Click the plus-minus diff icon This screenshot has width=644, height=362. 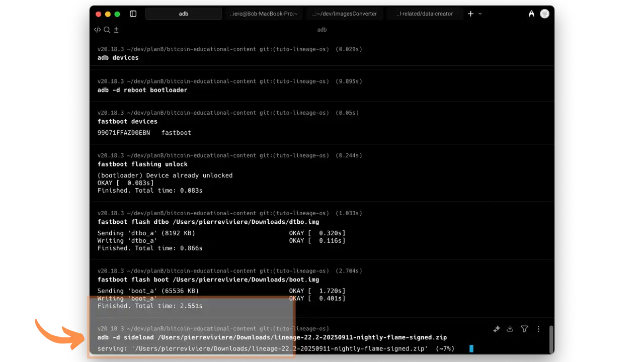coord(116,30)
